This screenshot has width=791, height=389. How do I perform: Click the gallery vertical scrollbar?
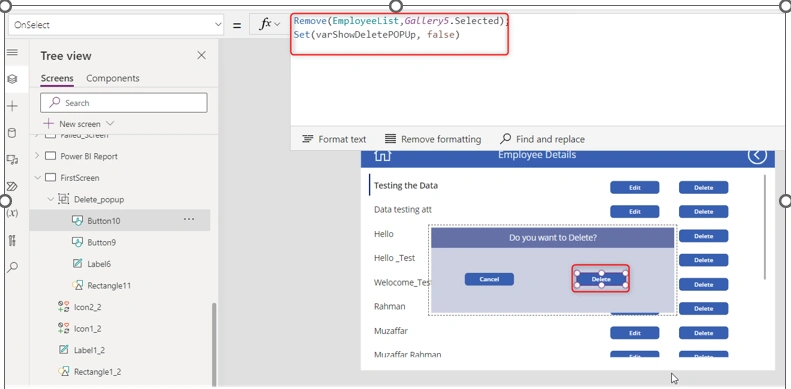[x=765, y=227]
